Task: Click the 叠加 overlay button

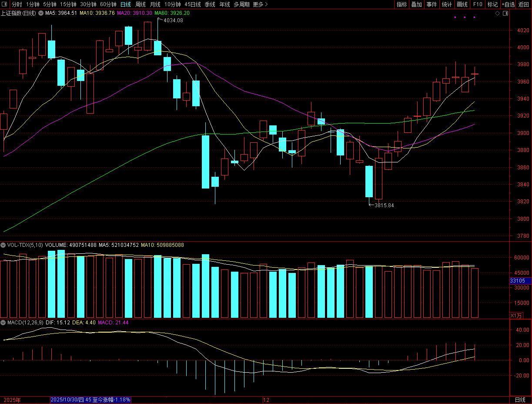Action: 416,4
